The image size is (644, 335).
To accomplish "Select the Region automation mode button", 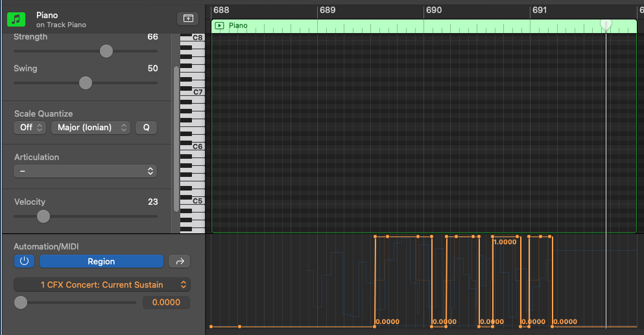I will point(101,261).
